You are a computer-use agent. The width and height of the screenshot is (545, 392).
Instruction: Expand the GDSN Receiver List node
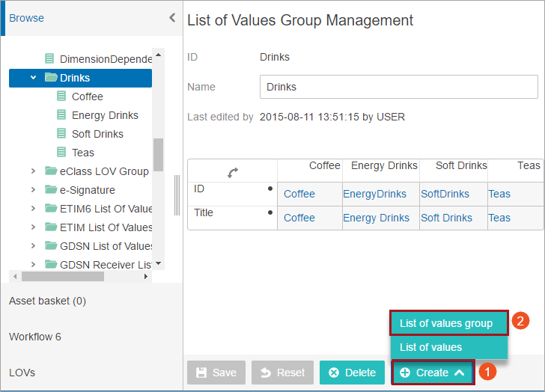tap(34, 265)
